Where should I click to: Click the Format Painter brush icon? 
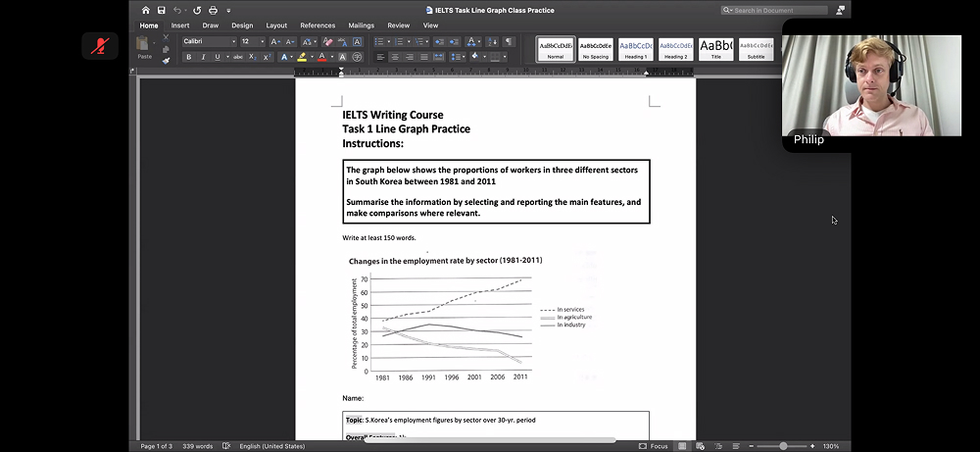click(165, 60)
